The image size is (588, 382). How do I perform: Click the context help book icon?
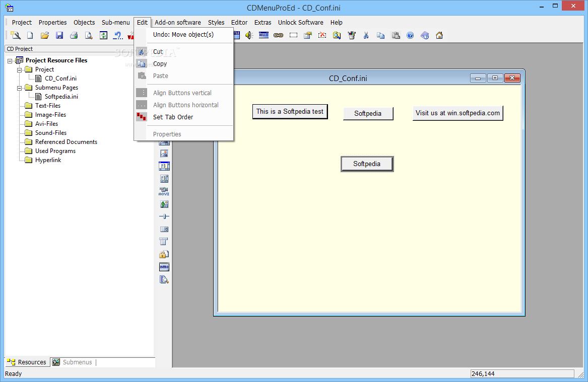(425, 35)
